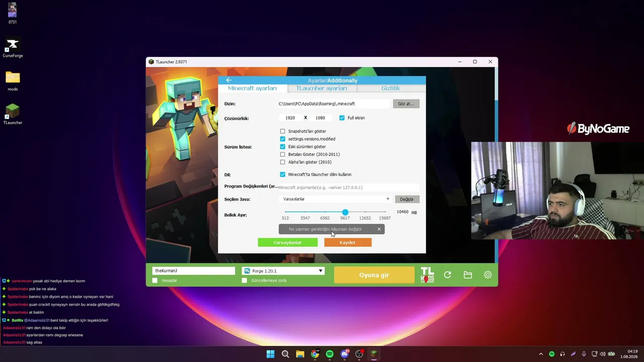Toggle Minecraft'ta tlauncher dilini kullanın checkbox

click(x=282, y=174)
